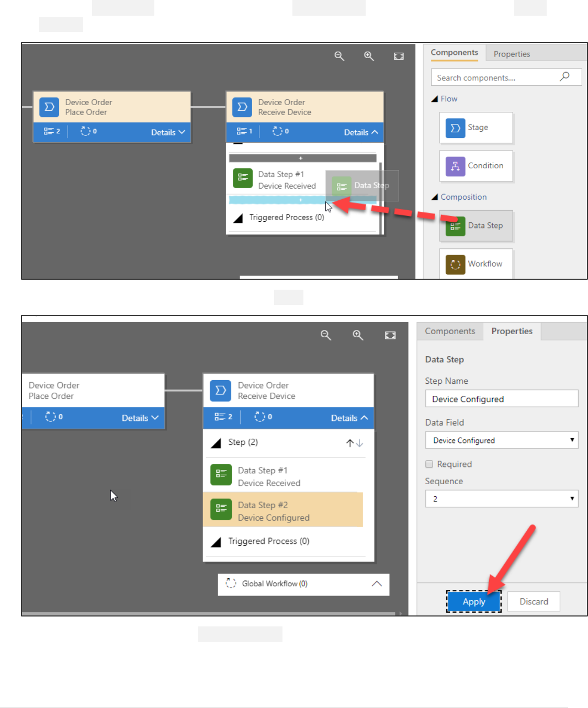Zoom in on the lower designer canvas
Viewport: 588px width, 708px height.
pos(358,335)
